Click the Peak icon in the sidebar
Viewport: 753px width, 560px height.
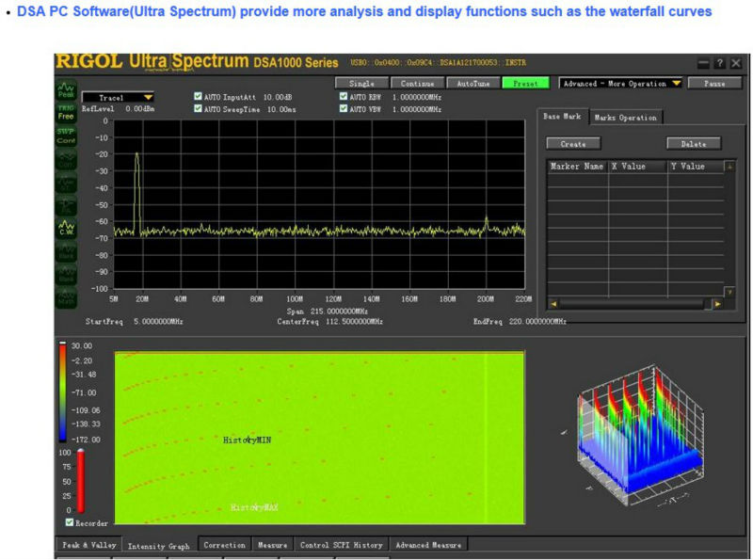(x=66, y=90)
